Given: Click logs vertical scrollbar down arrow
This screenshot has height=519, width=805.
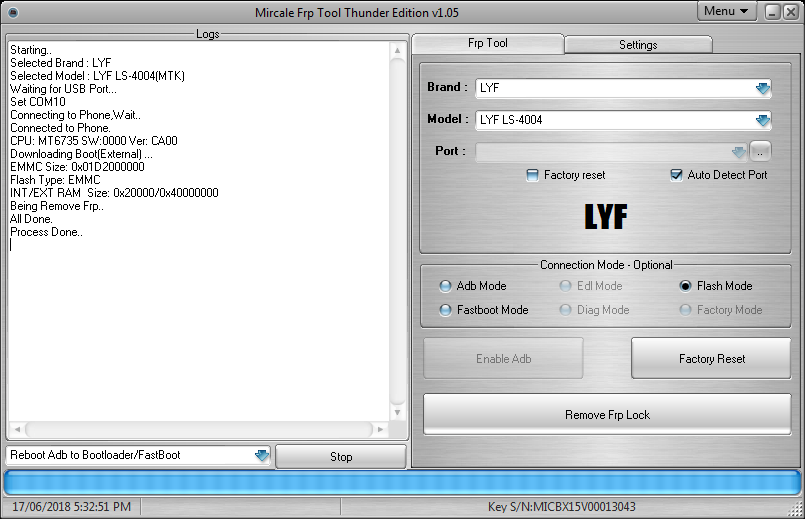Looking at the screenshot, I should tap(397, 413).
